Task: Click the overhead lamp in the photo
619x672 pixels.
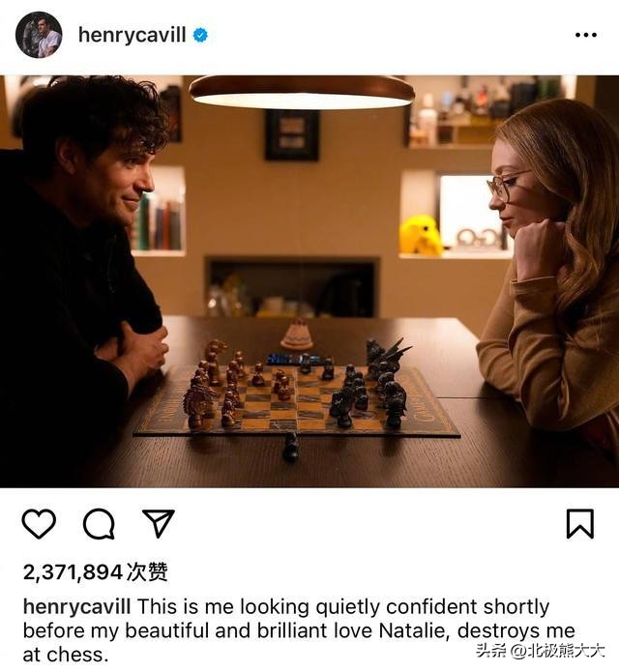Action: coord(302,90)
